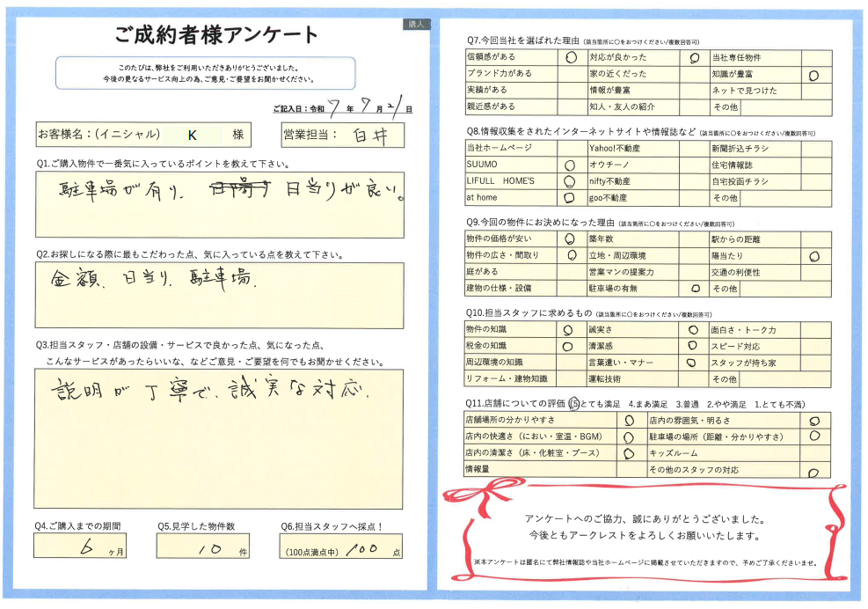Toggle the at home checkbox cell
The width and height of the screenshot is (868, 609).
tap(568, 198)
